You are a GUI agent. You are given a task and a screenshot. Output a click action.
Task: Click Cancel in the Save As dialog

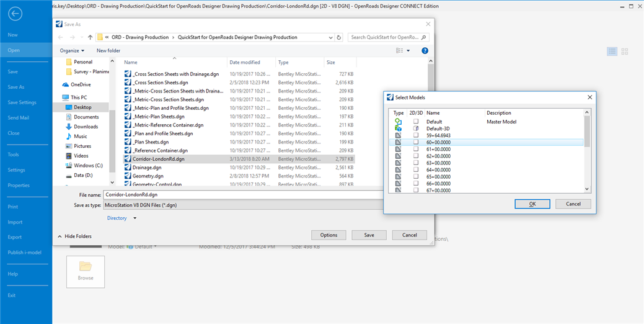(x=410, y=235)
